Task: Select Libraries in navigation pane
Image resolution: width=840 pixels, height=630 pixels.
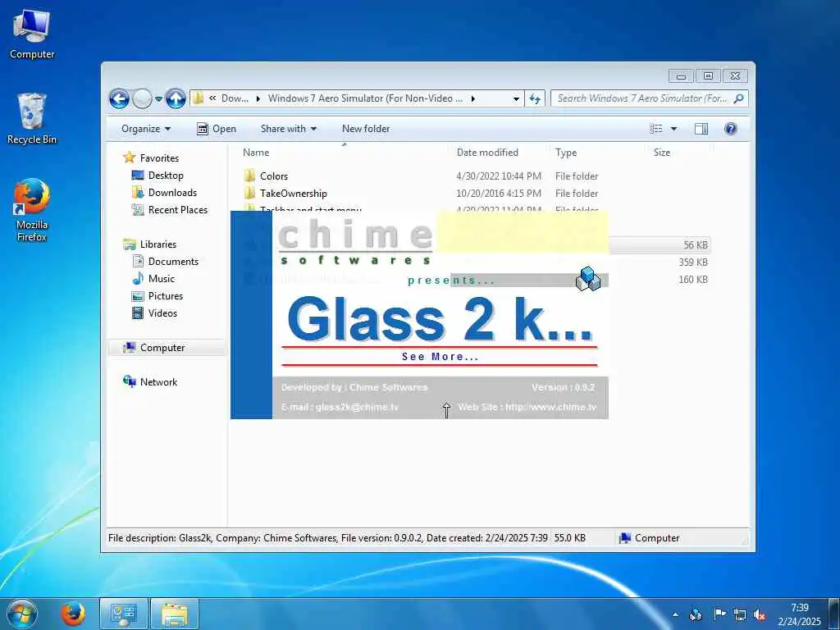Action: [158, 244]
